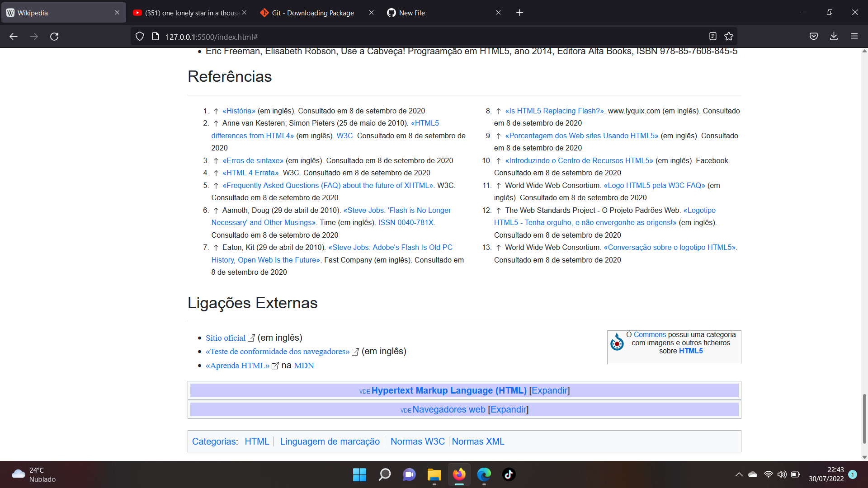Expand the Navegadores web navbox

508,409
